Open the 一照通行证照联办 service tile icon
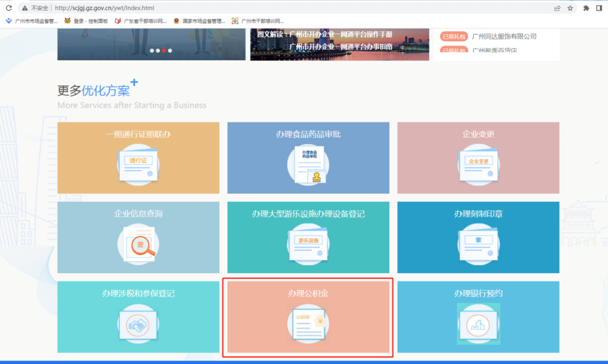The height and width of the screenshot is (364, 608). pyautogui.click(x=138, y=164)
